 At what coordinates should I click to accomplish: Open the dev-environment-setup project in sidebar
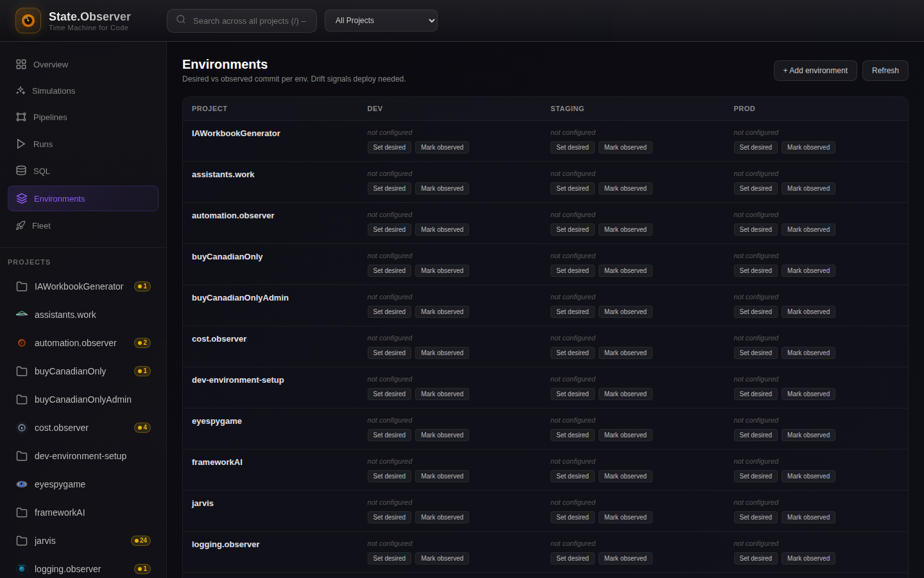point(83,456)
